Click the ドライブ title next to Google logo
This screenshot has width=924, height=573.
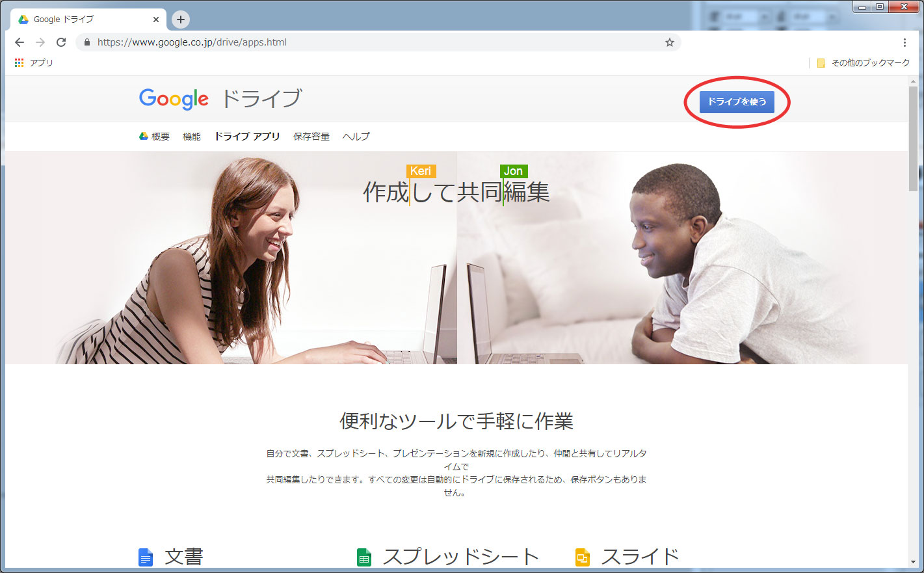coord(261,99)
